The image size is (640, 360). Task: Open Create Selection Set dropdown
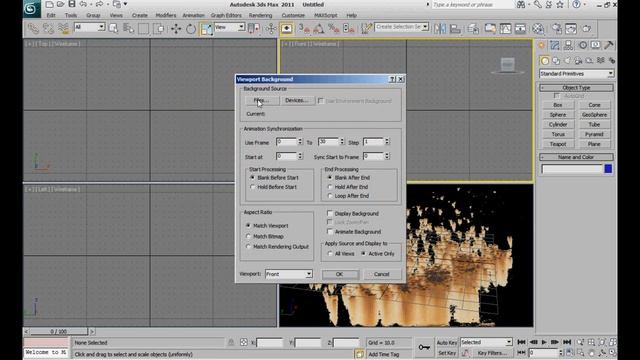pyautogui.click(x=401, y=27)
